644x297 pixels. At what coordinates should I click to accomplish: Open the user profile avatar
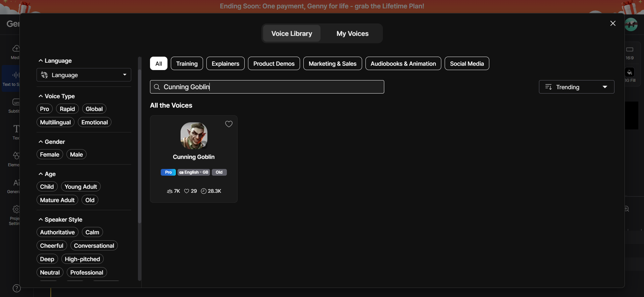(631, 24)
